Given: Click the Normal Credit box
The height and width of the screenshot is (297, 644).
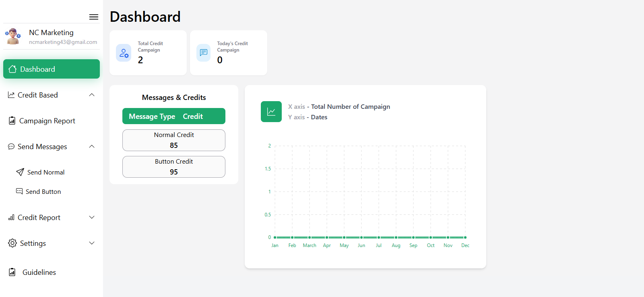Looking at the screenshot, I should point(174,140).
